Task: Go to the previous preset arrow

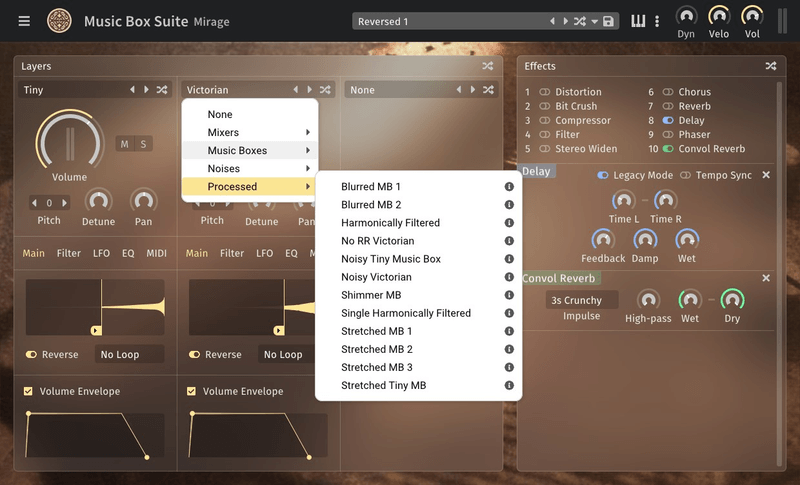Action: click(x=552, y=21)
